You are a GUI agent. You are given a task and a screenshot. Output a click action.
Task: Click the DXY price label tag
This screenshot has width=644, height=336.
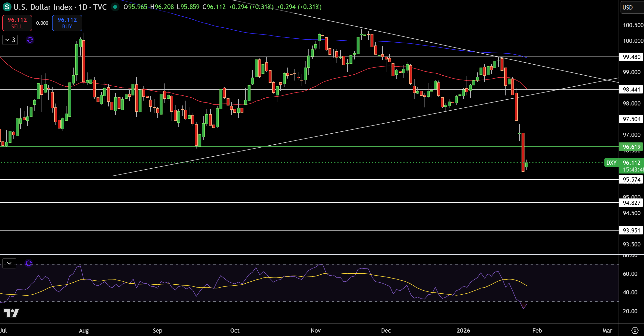coord(611,162)
